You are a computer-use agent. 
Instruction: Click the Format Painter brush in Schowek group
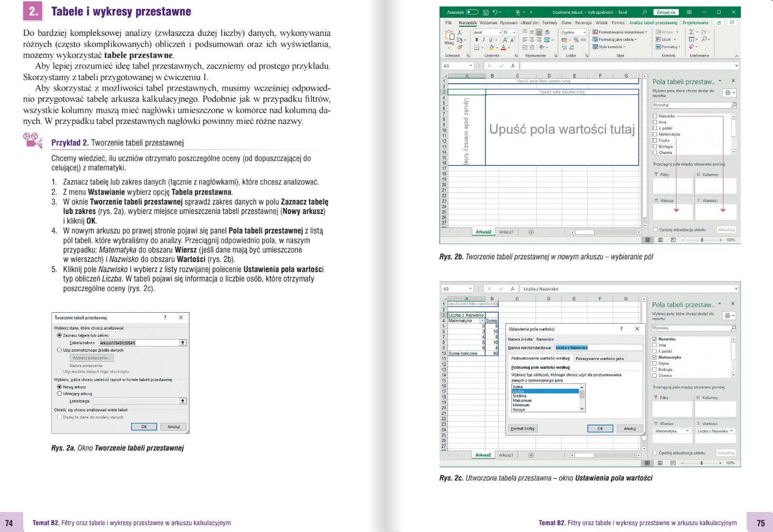(x=460, y=47)
